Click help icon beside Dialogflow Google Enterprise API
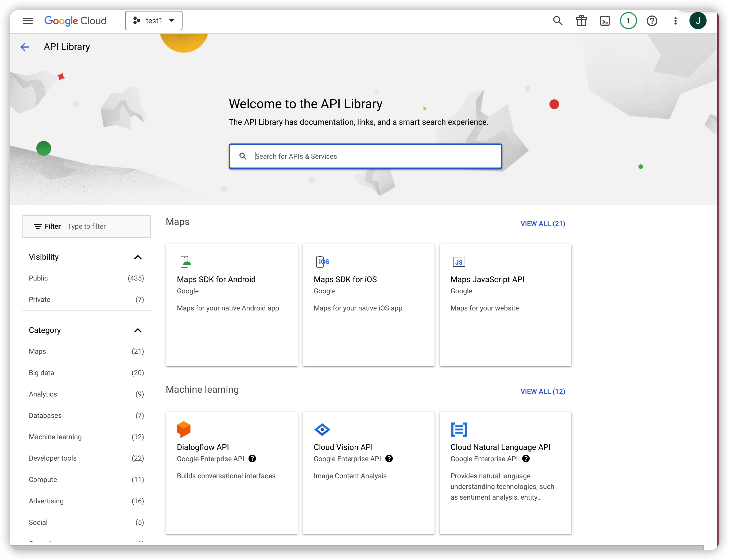The height and width of the screenshot is (560, 729). [x=252, y=459]
